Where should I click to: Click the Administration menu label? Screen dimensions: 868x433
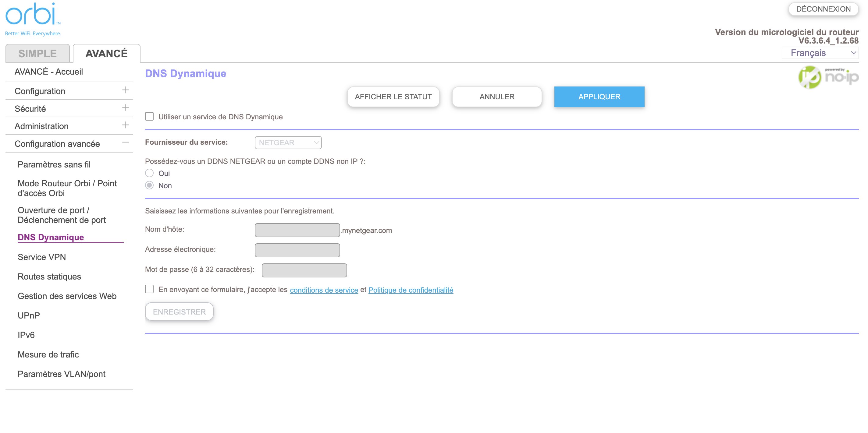click(x=41, y=126)
